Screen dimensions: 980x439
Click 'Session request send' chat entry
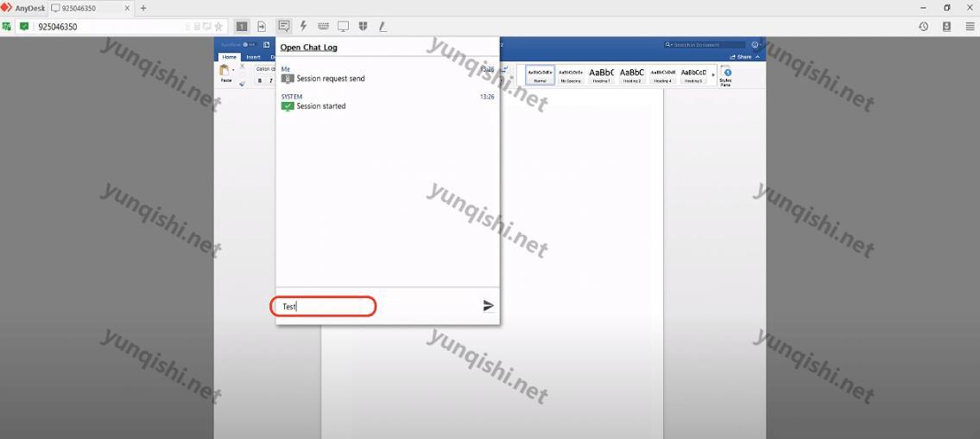pyautogui.click(x=331, y=79)
